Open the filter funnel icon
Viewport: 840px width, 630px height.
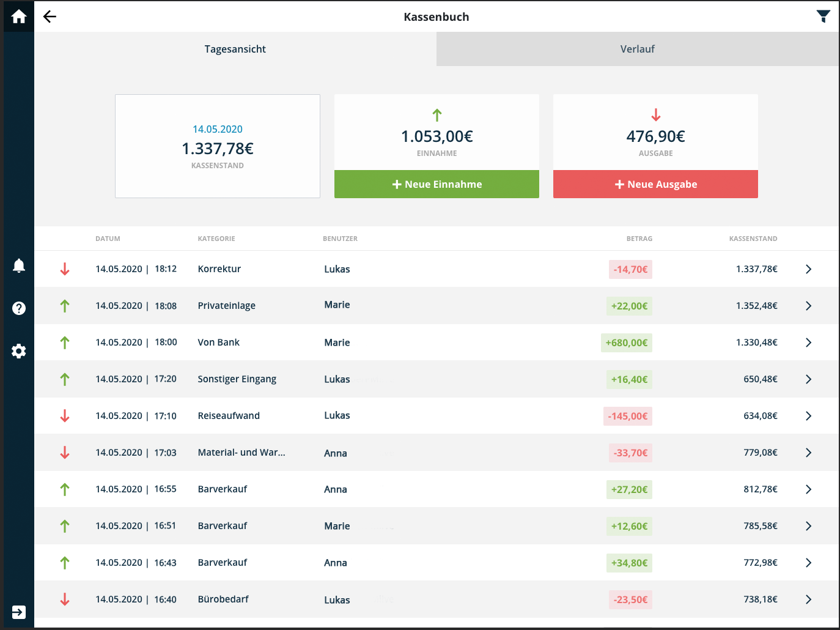tap(823, 17)
